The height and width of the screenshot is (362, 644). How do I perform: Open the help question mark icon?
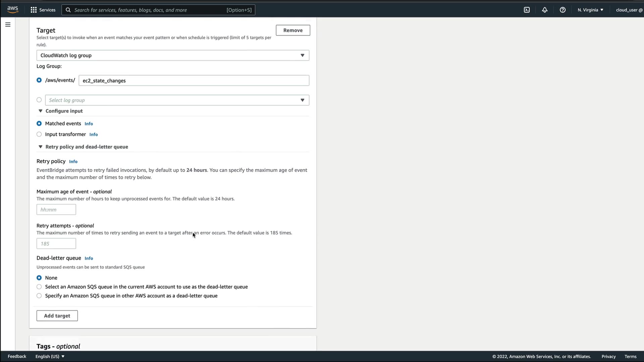[562, 10]
